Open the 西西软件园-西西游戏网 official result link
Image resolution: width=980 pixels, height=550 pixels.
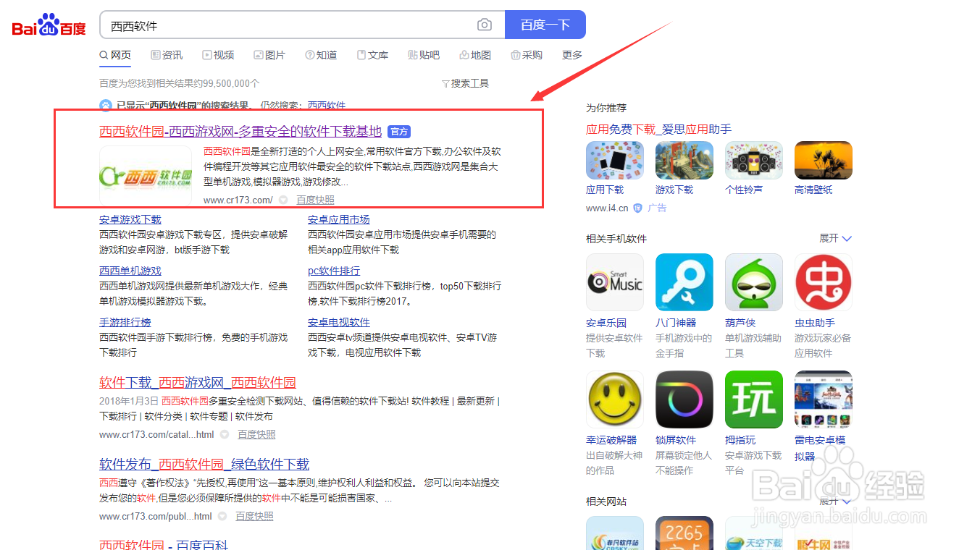pyautogui.click(x=240, y=131)
